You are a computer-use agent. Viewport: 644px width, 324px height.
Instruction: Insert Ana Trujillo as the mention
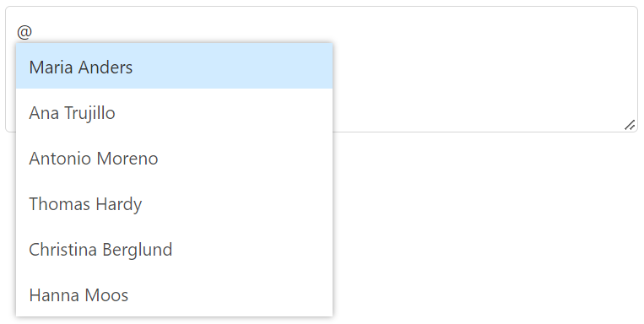pos(174,111)
